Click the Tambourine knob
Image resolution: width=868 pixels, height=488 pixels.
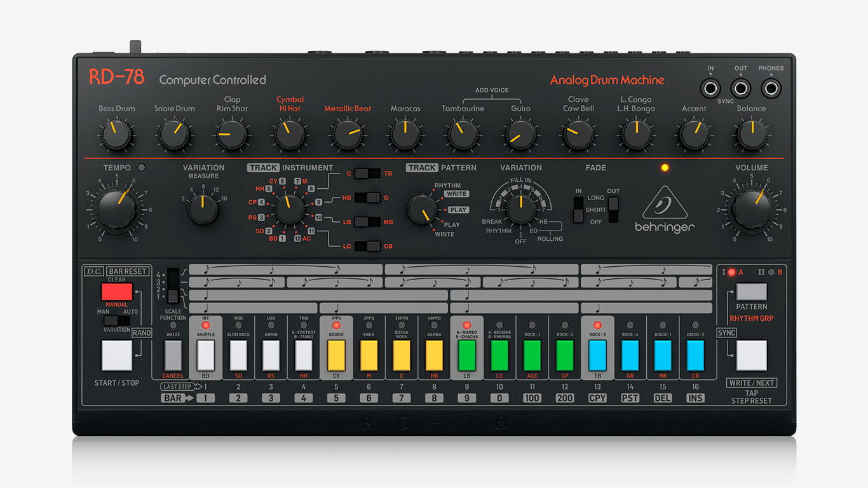(x=463, y=134)
